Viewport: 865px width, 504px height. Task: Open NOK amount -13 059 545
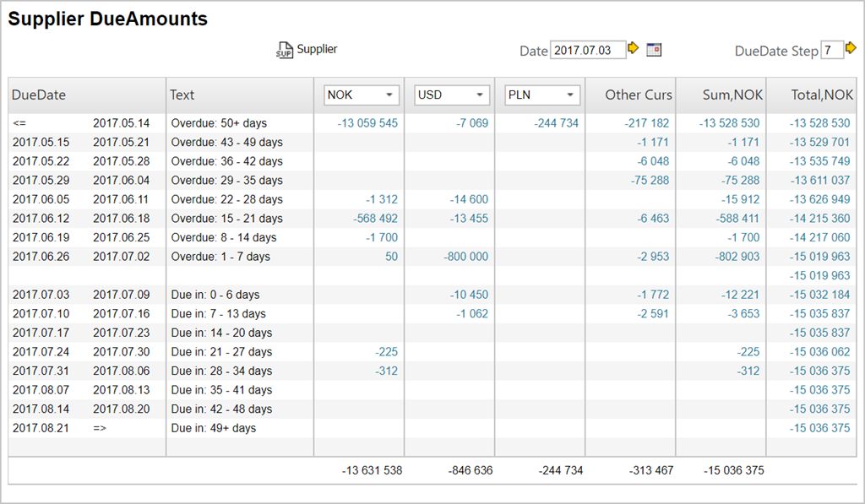point(367,123)
